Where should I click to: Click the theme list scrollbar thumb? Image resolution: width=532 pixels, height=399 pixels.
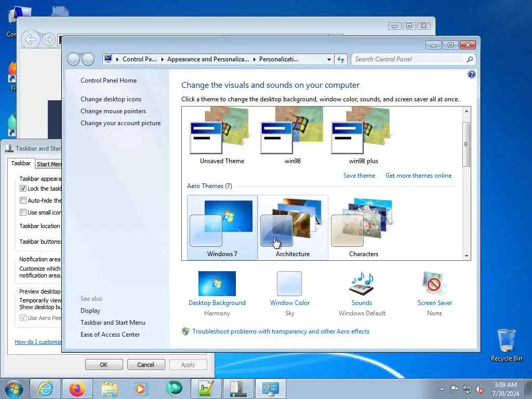coord(467,144)
